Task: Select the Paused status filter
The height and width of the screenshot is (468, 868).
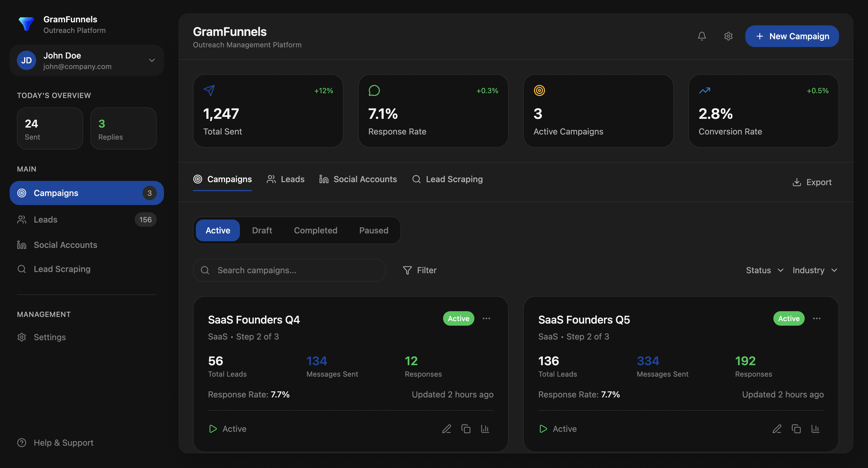Action: (x=373, y=230)
